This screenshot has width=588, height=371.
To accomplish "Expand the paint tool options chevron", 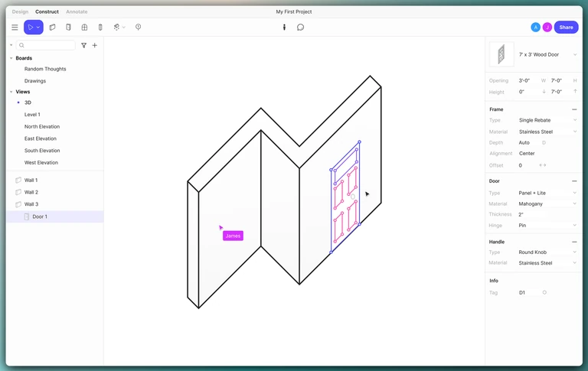I will point(124,28).
